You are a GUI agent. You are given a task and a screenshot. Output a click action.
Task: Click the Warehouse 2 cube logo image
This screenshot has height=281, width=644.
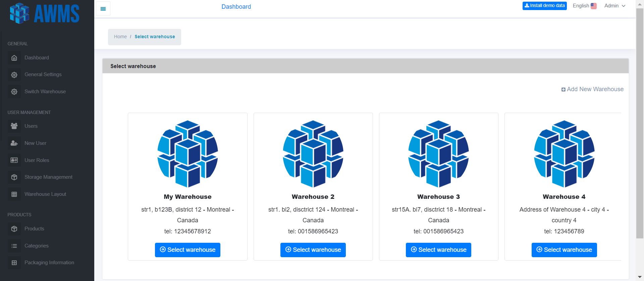click(313, 154)
